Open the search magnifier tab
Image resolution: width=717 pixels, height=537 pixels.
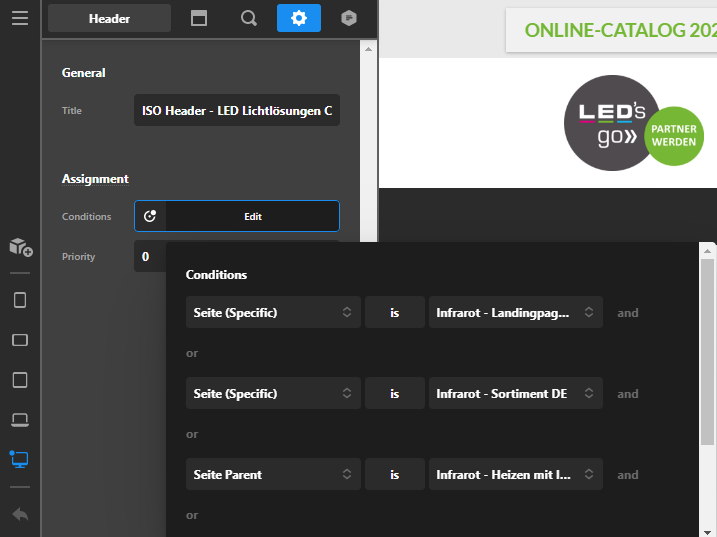pos(249,18)
